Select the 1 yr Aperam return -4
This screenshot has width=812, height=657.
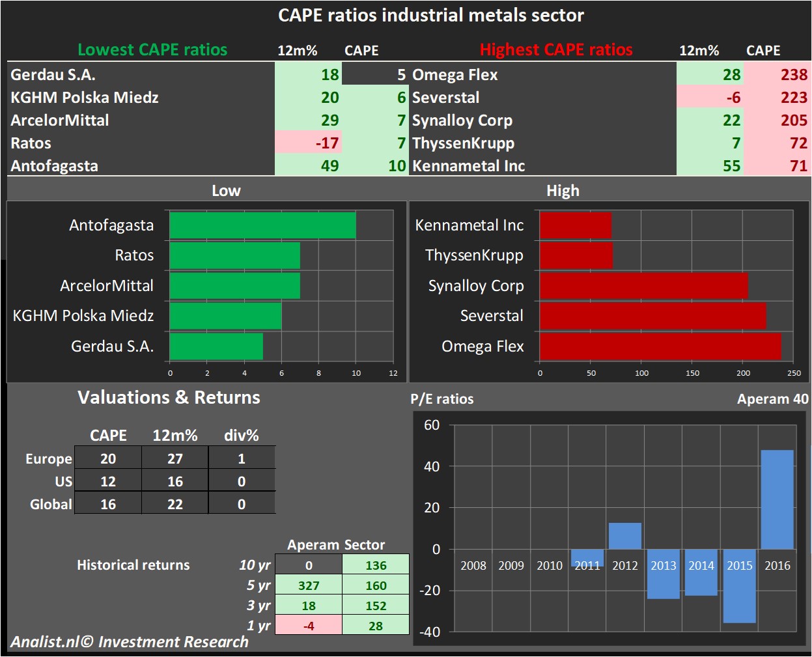click(309, 626)
